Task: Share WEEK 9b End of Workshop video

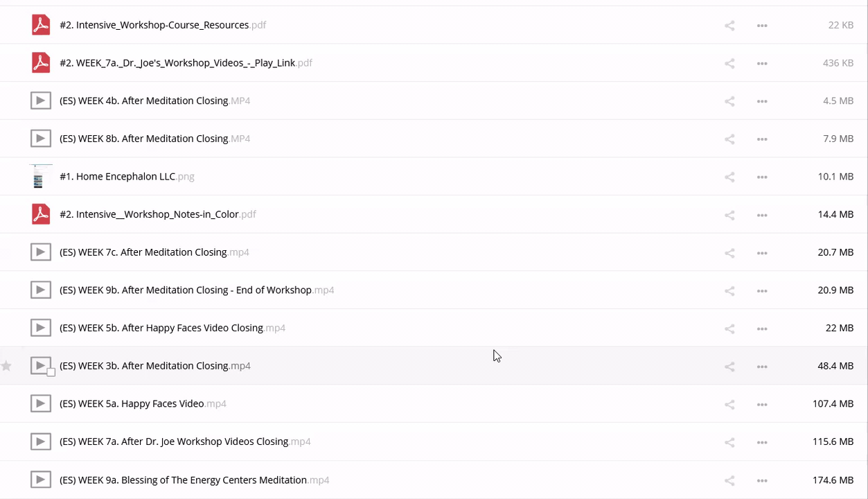Action: coord(729,291)
